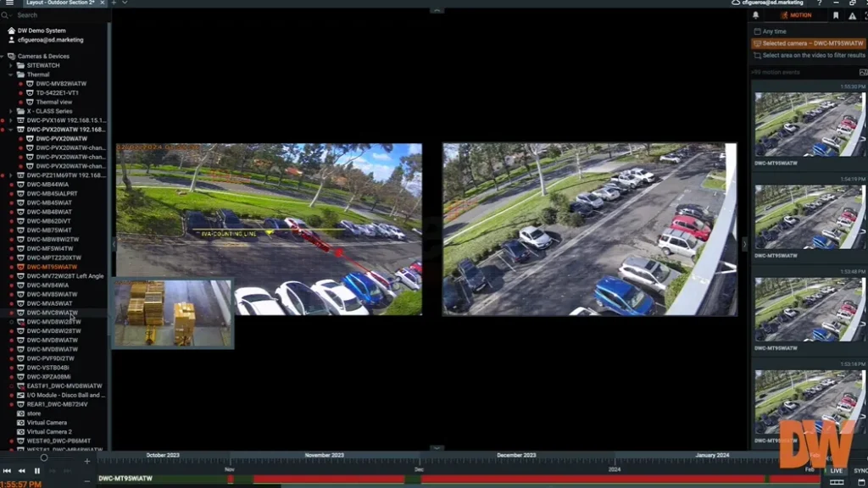The height and width of the screenshot is (488, 868).
Task: Switch to the Motion tab
Action: point(796,15)
